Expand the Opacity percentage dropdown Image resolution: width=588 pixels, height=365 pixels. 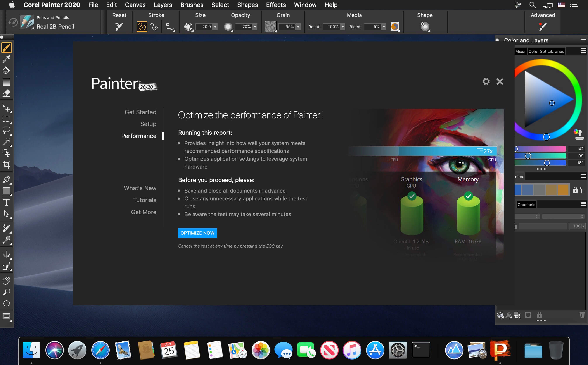(x=256, y=26)
